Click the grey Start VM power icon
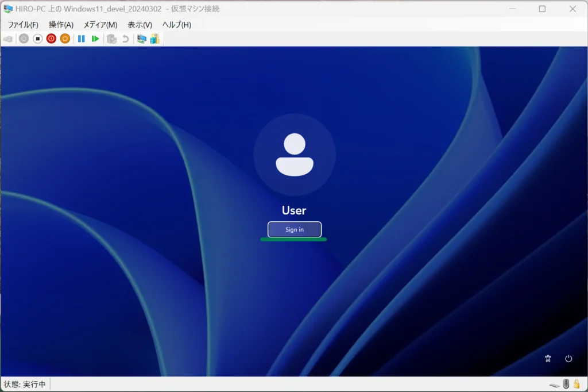This screenshot has height=392, width=588. 24,39
